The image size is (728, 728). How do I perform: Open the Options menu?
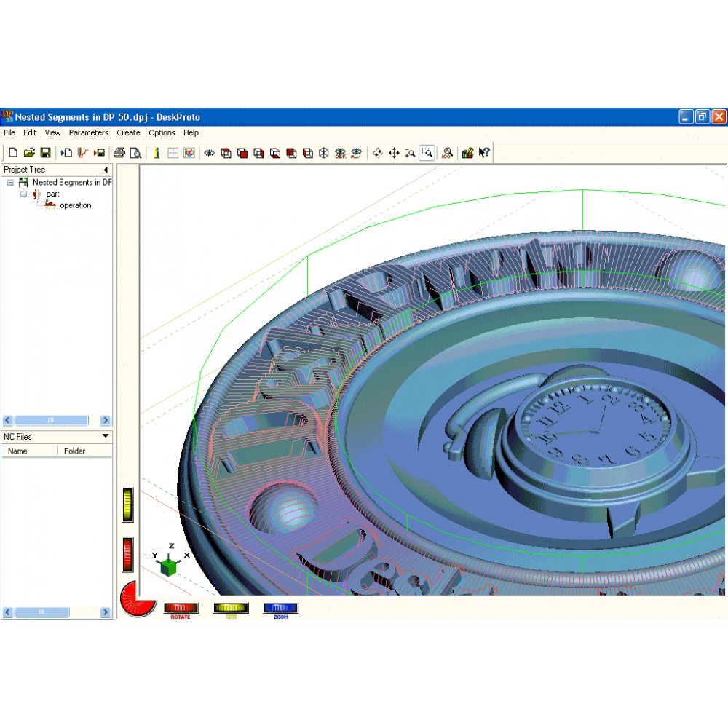(162, 132)
